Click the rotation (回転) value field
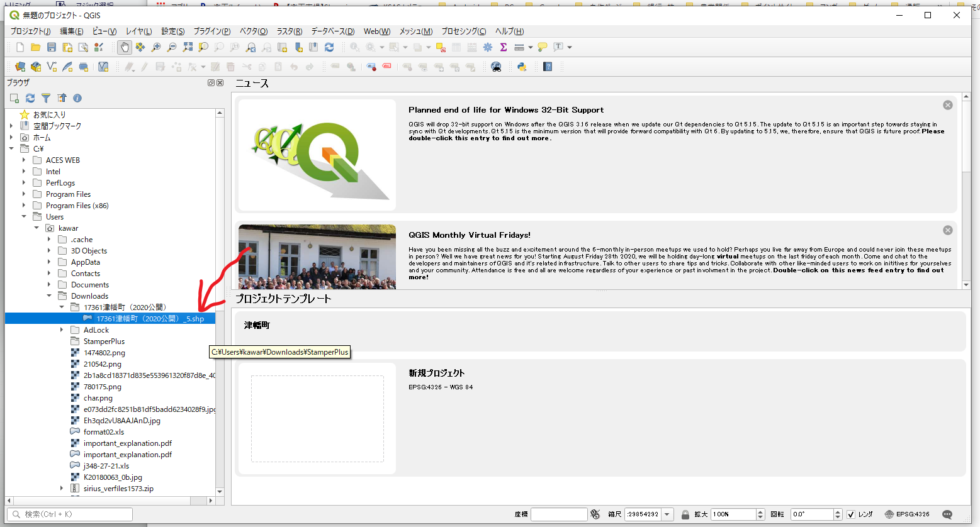The width and height of the screenshot is (980, 527). [812, 514]
